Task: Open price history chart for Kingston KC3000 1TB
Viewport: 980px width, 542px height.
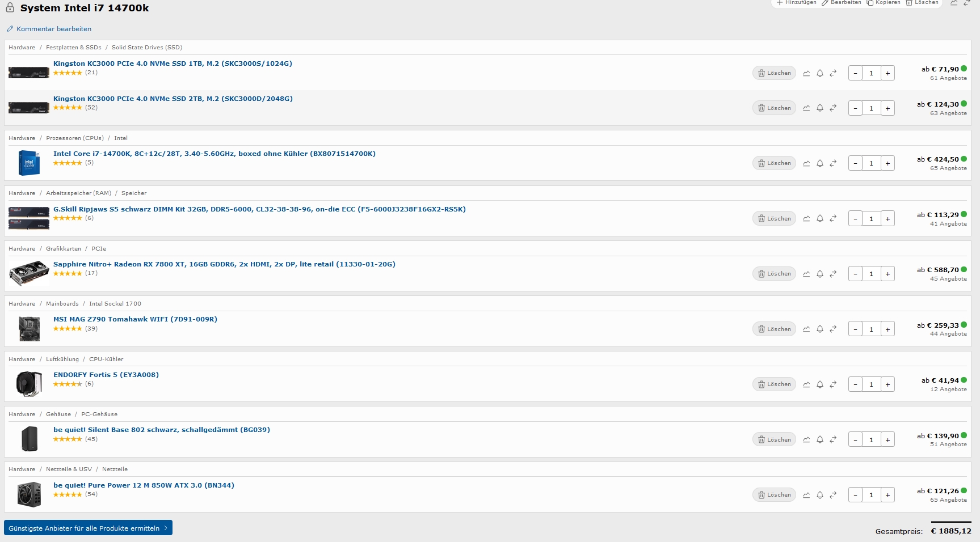Action: [x=806, y=73]
